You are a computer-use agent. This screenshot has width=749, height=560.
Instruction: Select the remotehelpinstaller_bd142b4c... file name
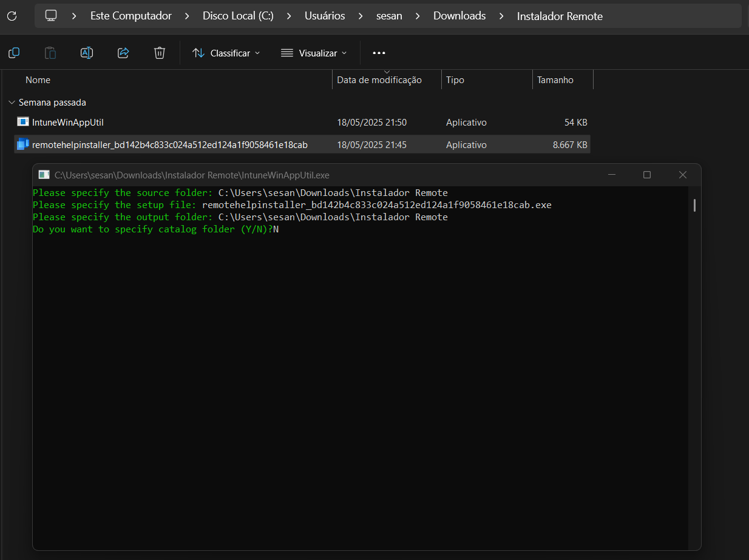click(170, 145)
